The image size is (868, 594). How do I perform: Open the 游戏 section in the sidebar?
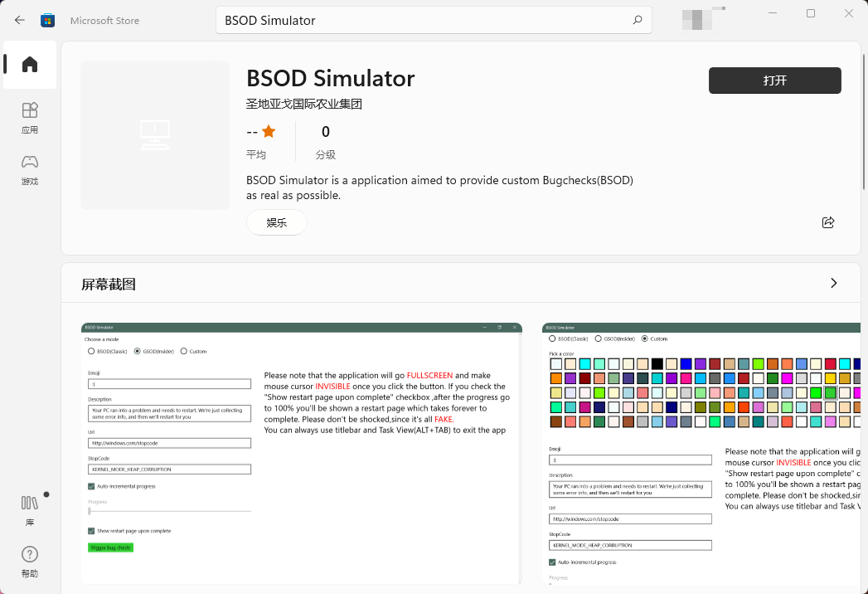click(x=29, y=169)
